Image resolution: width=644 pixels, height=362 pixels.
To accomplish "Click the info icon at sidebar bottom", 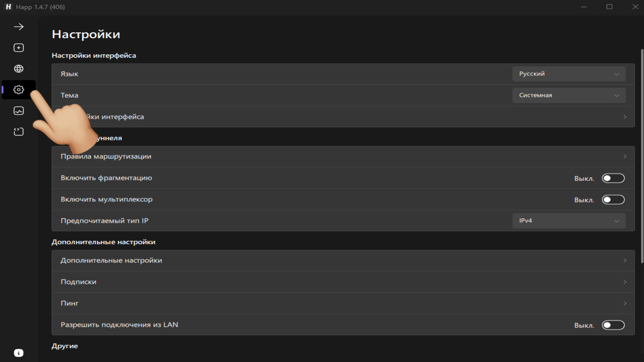I will [x=19, y=353].
